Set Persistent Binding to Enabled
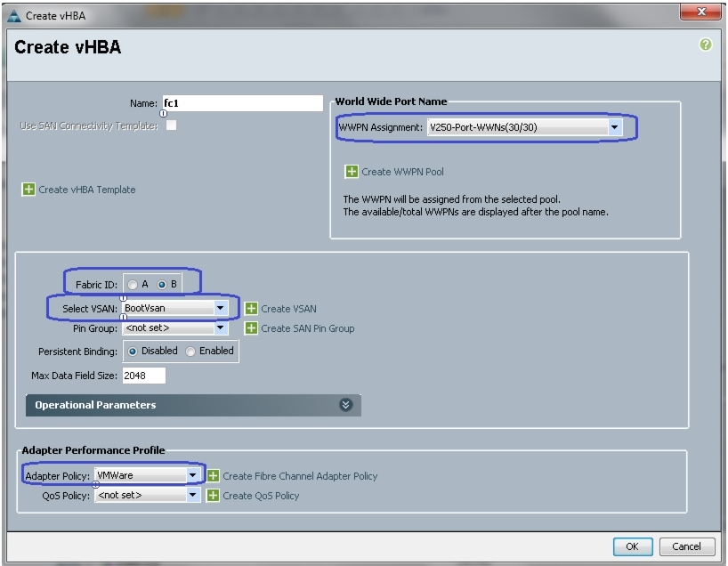This screenshot has height=566, width=728. (x=190, y=352)
